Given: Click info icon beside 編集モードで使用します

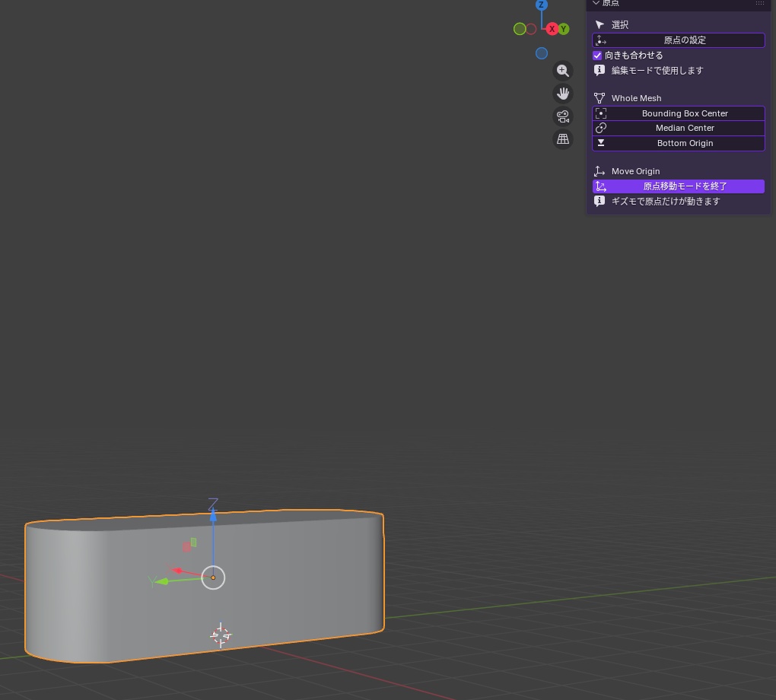Looking at the screenshot, I should tap(599, 70).
